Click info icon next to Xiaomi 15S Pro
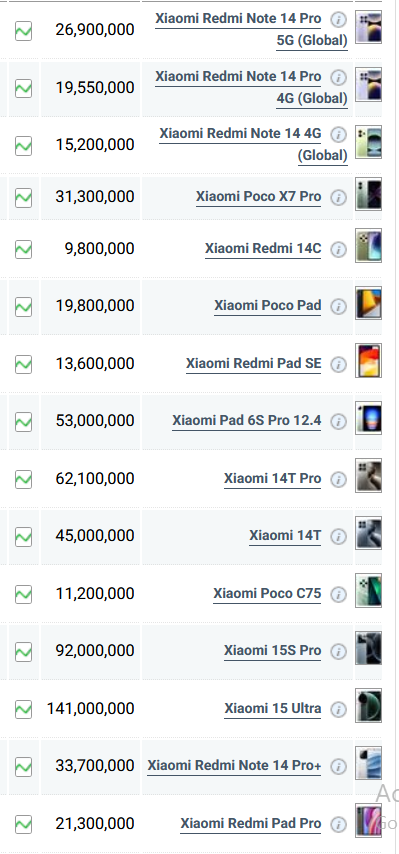The width and height of the screenshot is (399, 854). pyautogui.click(x=339, y=651)
